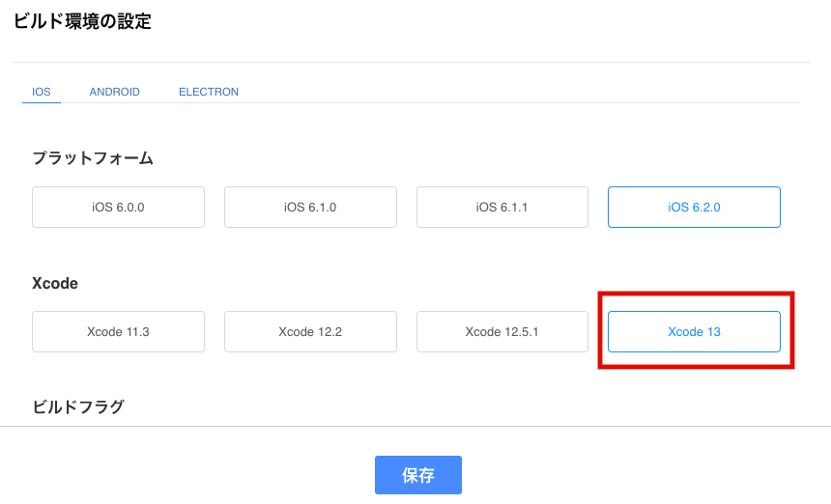Choose Xcode 11.3 build option
831x504 pixels.
tap(118, 331)
